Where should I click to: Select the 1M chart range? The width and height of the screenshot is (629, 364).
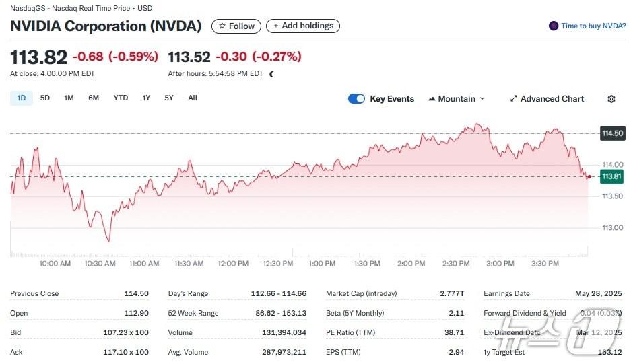(69, 98)
